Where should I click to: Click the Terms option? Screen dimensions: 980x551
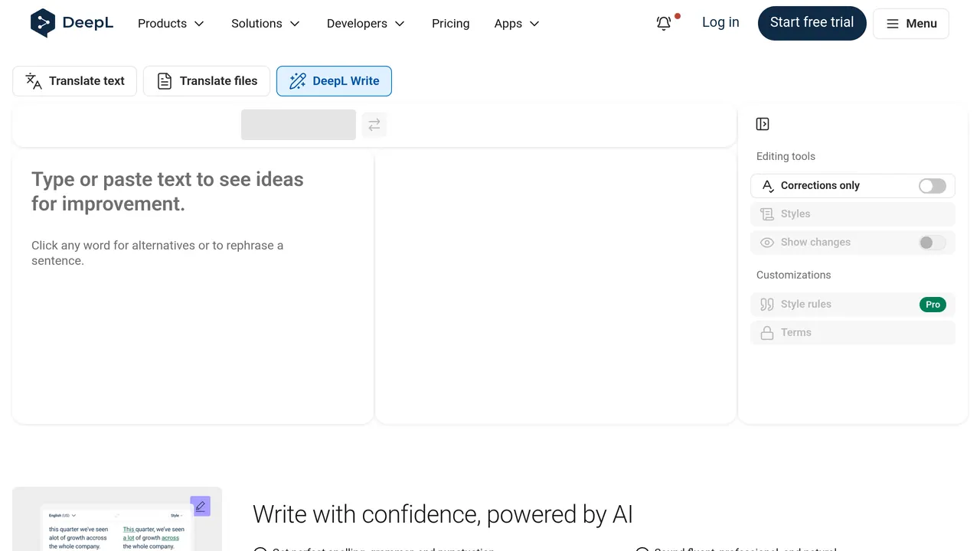[853, 333]
